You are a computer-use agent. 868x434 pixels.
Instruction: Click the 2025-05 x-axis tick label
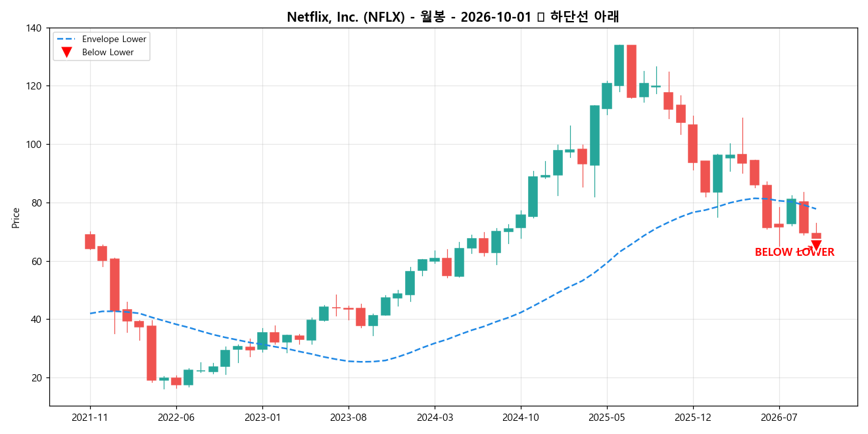[607, 417]
